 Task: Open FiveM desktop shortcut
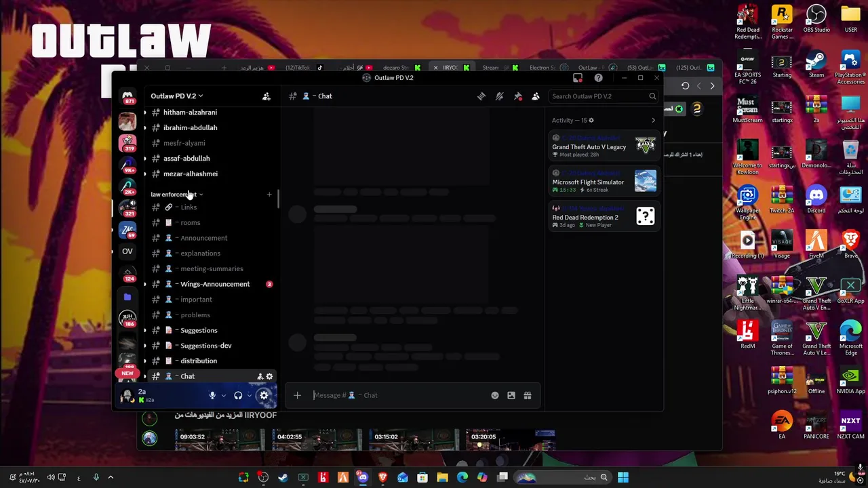click(816, 244)
